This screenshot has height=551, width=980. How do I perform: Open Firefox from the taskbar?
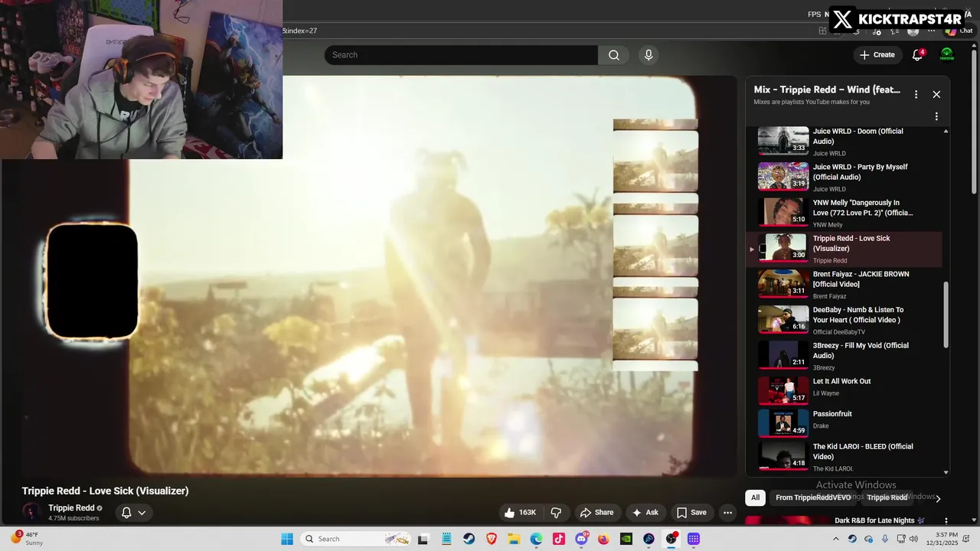(603, 539)
